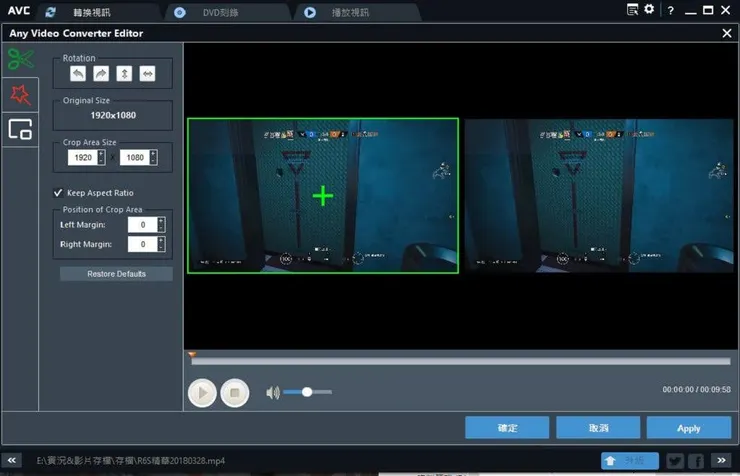The height and width of the screenshot is (476, 740).
Task: Share via the Facebook icon
Action: click(696, 460)
